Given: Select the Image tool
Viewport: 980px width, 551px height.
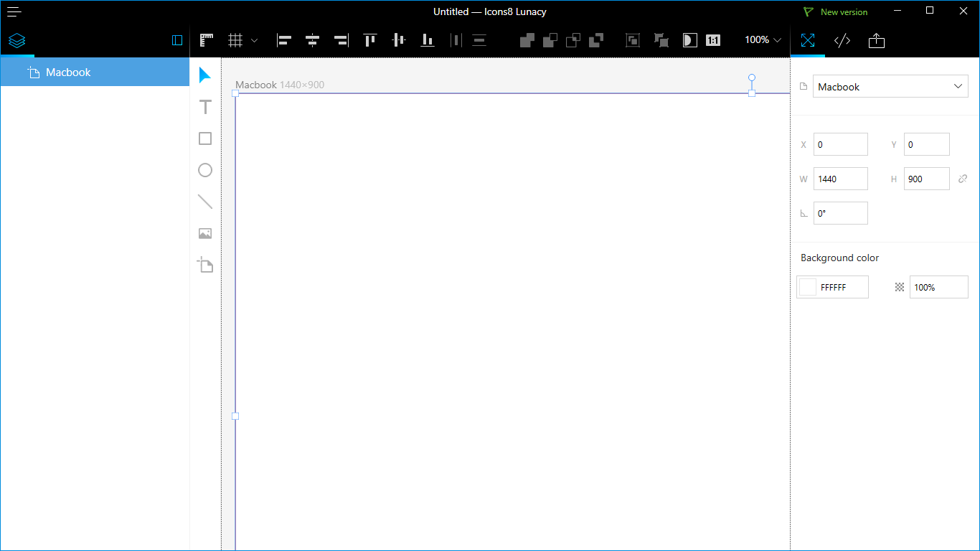Looking at the screenshot, I should [x=205, y=233].
